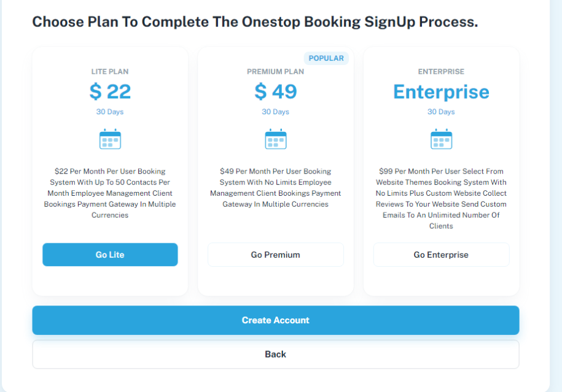Image resolution: width=562 pixels, height=392 pixels.
Task: Click the PREMIUM PLAN label
Action: pos(276,72)
